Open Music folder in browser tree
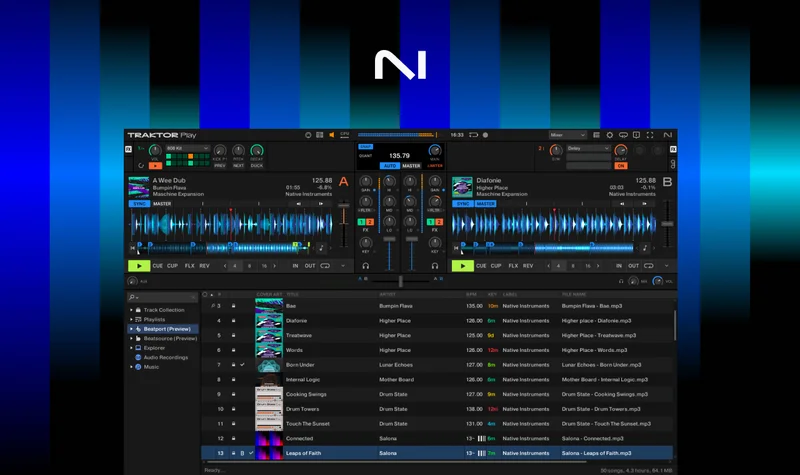The height and width of the screenshot is (475, 800). pos(151,367)
